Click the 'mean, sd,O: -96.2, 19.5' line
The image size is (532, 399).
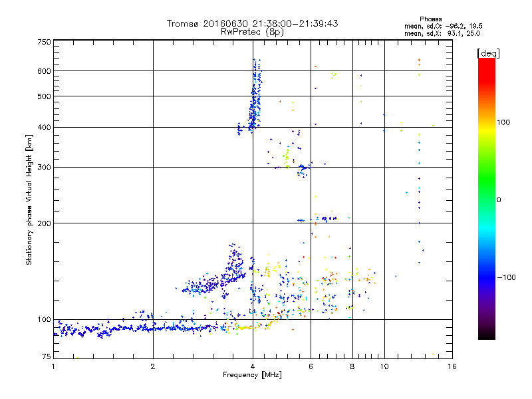443,26
